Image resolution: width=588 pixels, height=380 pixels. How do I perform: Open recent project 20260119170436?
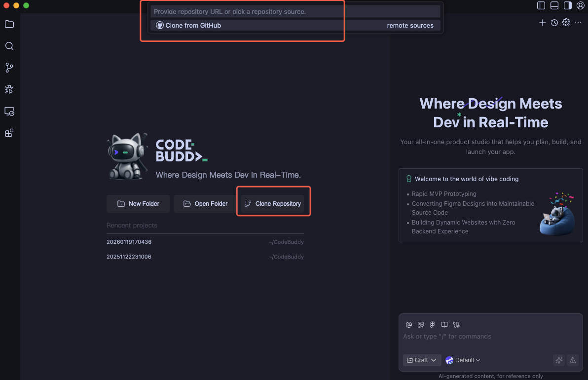(x=129, y=242)
